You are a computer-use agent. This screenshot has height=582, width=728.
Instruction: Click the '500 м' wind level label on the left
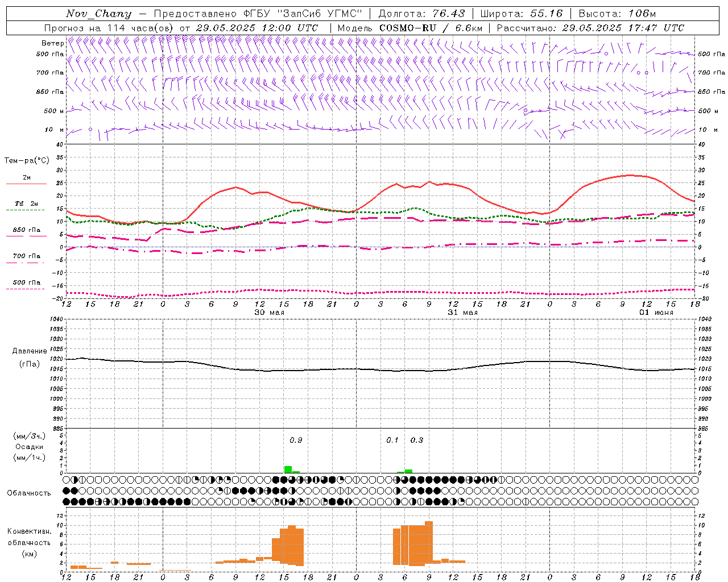pyautogui.click(x=54, y=111)
